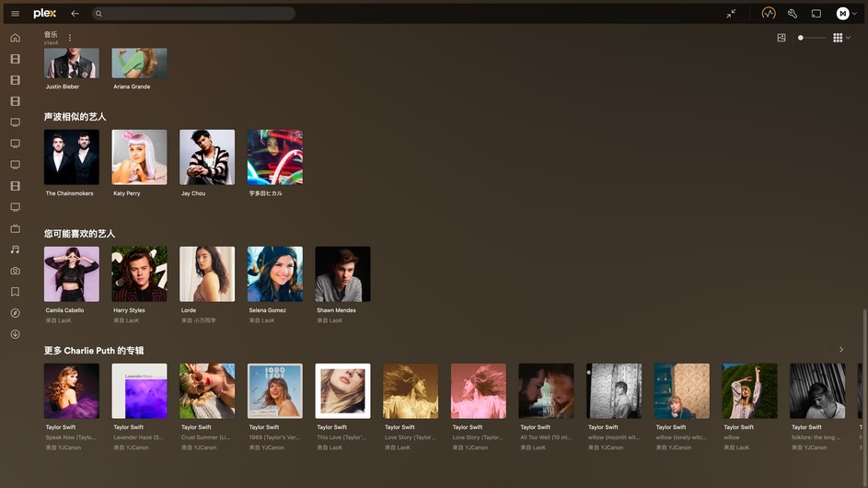Open the Cruel Summer album cover

[x=207, y=390]
